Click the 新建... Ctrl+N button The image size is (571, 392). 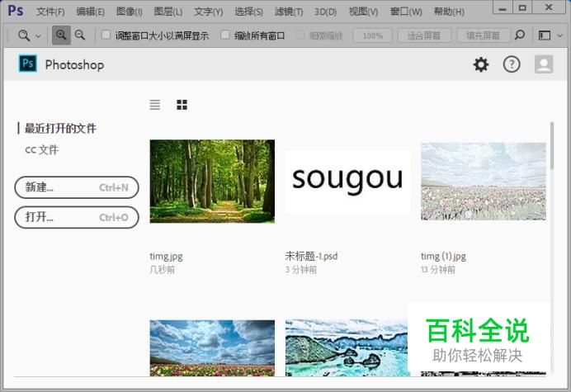pyautogui.click(x=77, y=187)
